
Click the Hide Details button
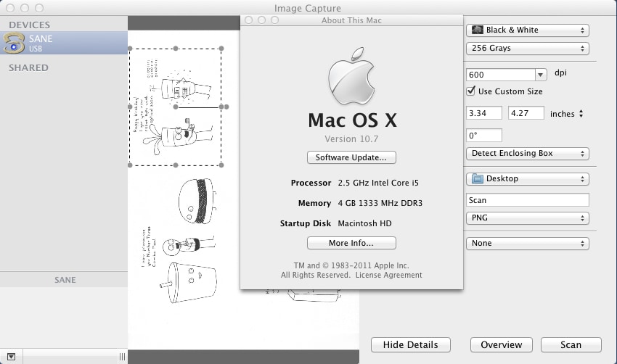point(410,344)
